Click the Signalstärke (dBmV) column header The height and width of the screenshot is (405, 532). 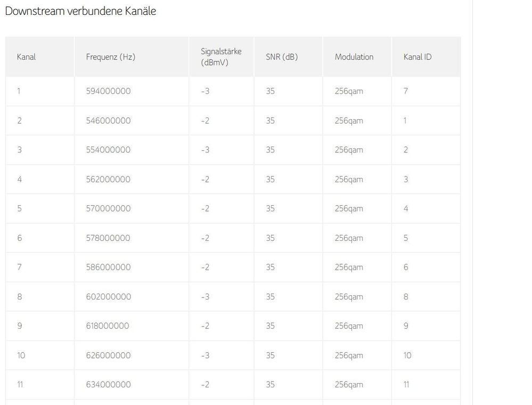pos(221,56)
